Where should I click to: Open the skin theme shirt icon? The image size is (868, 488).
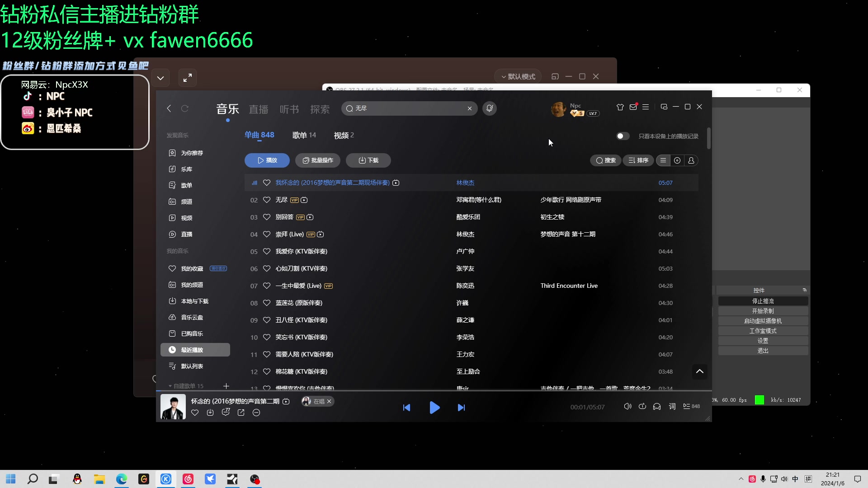[620, 107]
